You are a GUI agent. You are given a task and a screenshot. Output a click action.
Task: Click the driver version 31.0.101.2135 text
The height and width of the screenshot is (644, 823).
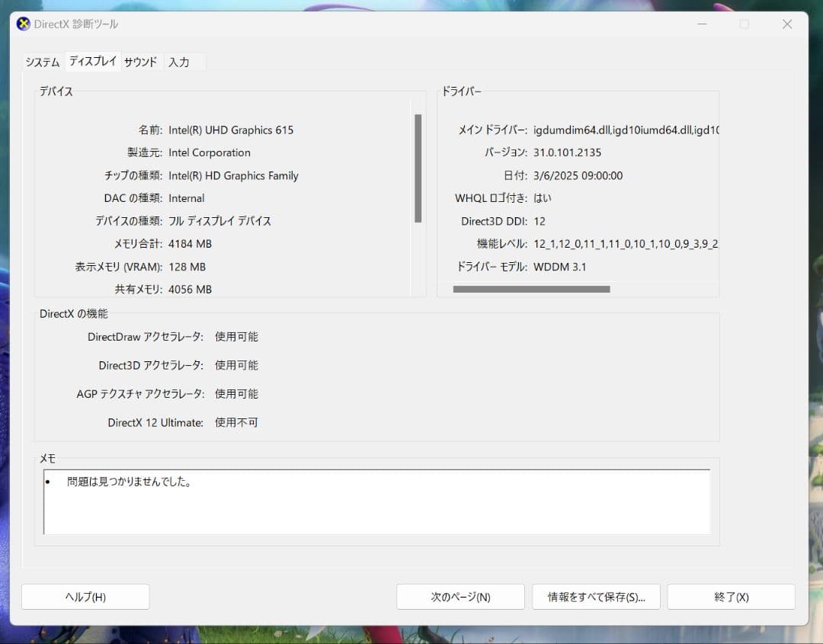(x=568, y=152)
